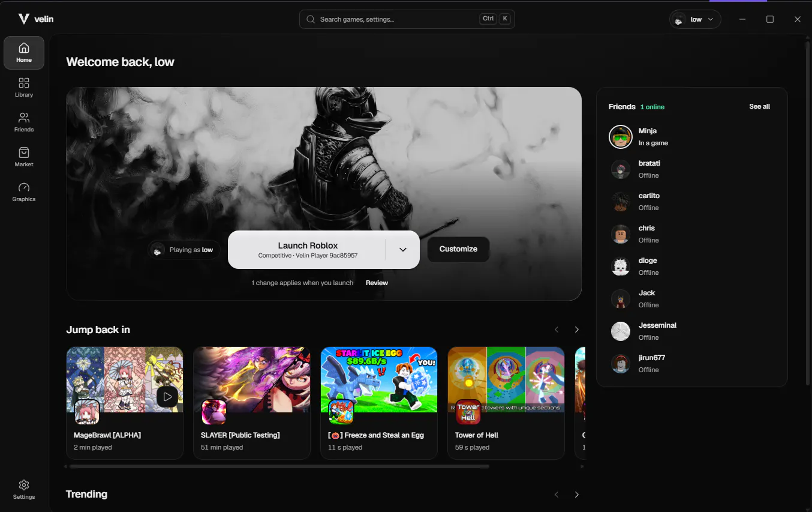Click the carlito friend avatar
The image size is (812, 512).
coord(621,202)
